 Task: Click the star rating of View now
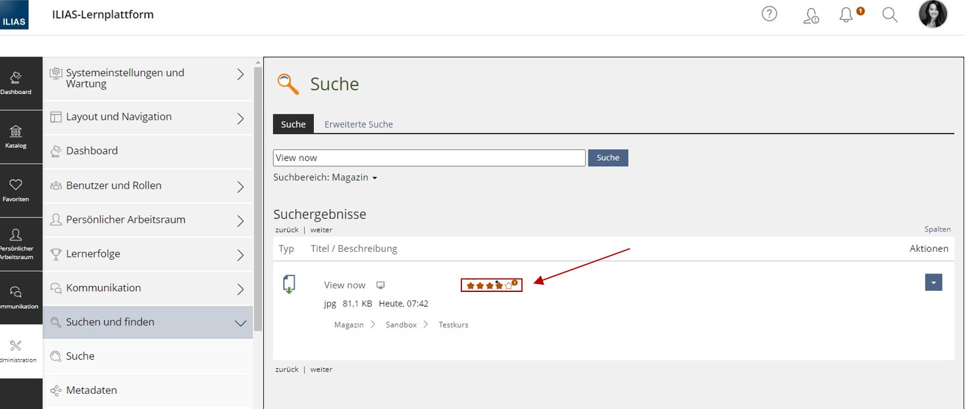click(x=491, y=285)
